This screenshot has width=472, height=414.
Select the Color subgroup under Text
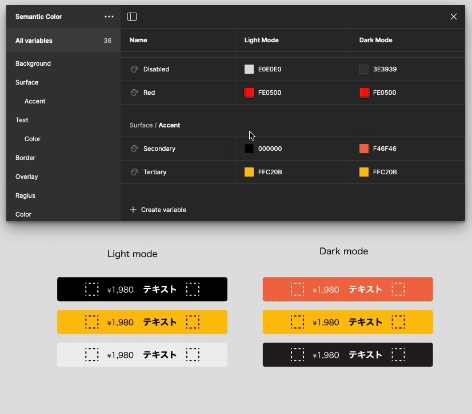point(32,139)
